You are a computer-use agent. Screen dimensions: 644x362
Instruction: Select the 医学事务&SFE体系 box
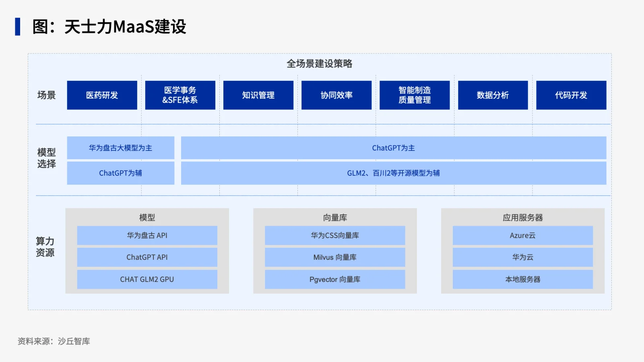(180, 95)
